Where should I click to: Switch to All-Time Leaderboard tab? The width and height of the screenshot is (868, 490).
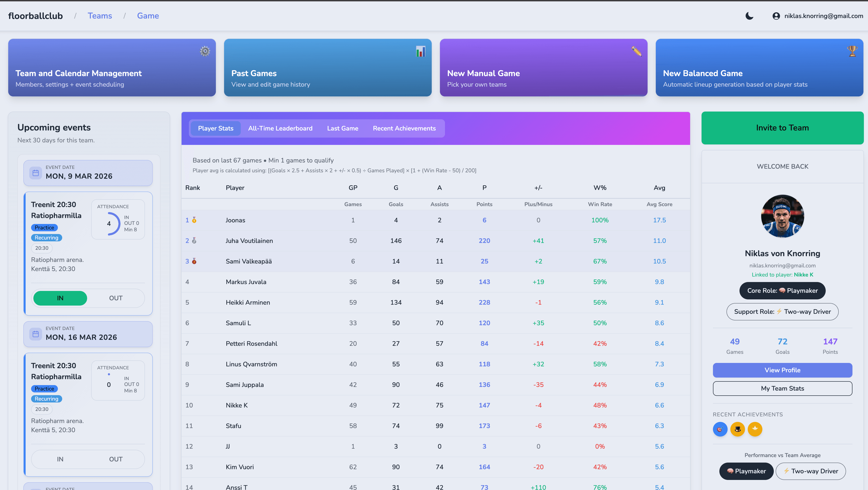(280, 128)
